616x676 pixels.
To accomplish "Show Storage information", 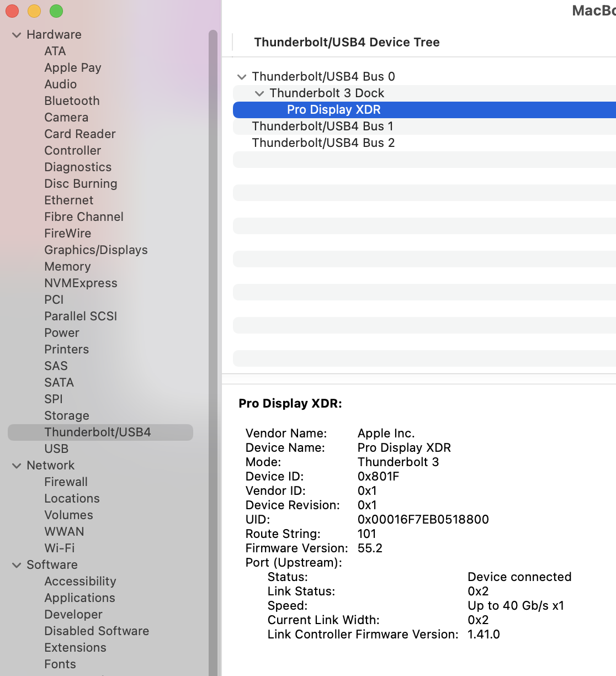I will pyautogui.click(x=67, y=416).
